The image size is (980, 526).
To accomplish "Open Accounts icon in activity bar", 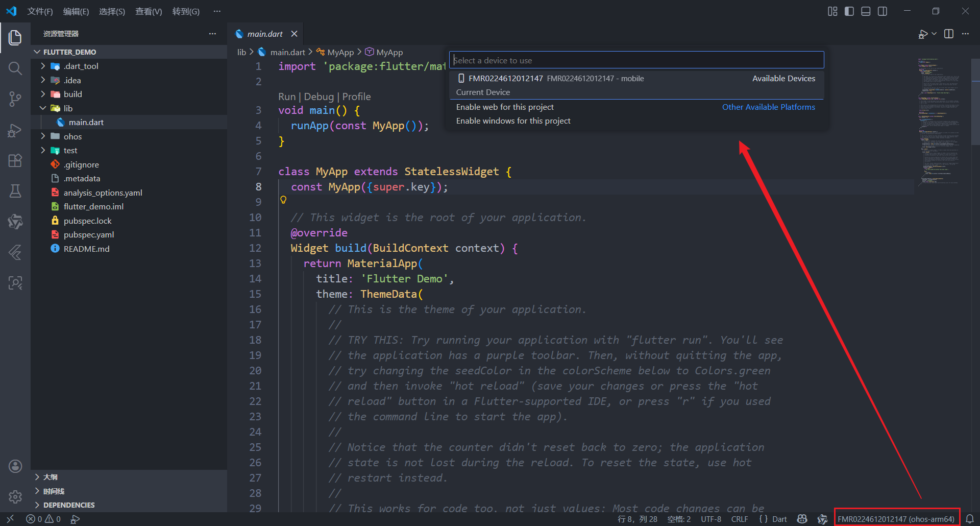I will (x=15, y=466).
